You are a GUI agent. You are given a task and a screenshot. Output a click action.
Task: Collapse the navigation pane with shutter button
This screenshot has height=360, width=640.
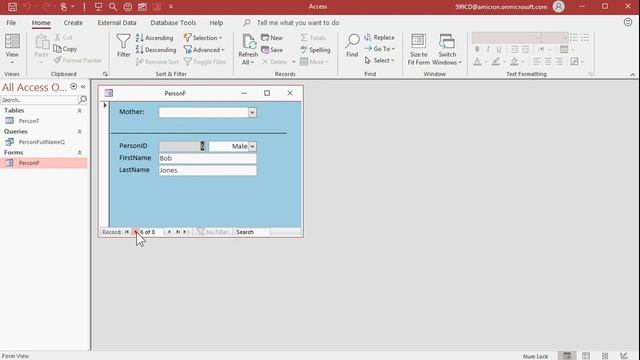83,87
